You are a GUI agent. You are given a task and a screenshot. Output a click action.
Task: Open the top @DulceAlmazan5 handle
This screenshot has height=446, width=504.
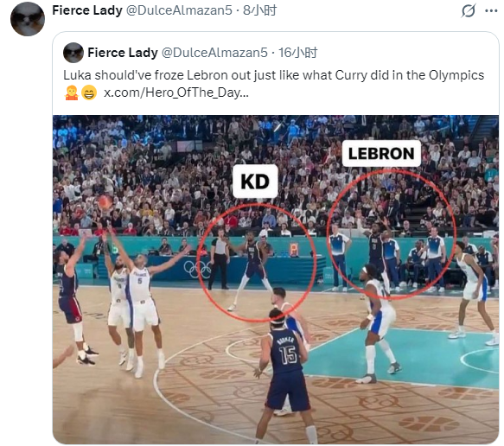coord(179,10)
